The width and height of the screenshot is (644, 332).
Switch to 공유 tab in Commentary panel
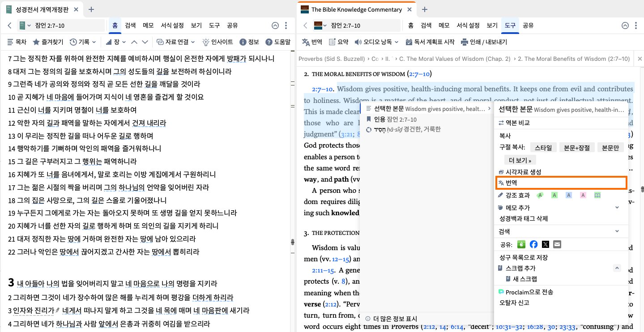tap(528, 26)
